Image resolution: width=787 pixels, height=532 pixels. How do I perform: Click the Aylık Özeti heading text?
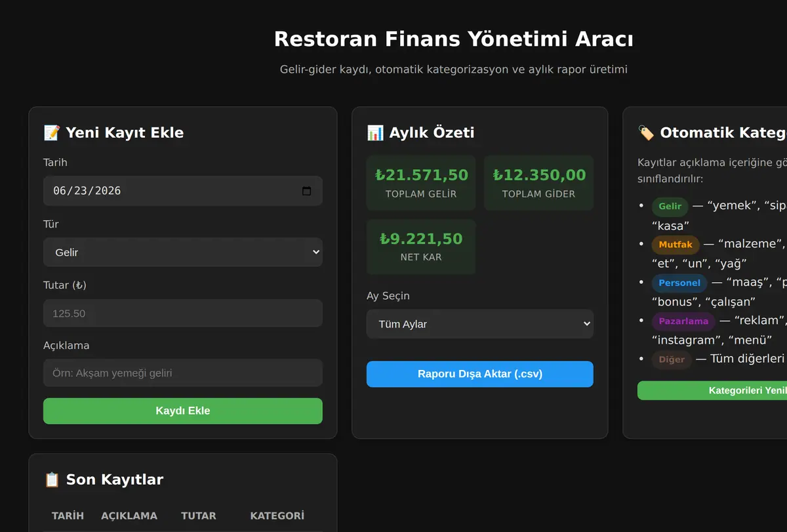[x=432, y=133]
